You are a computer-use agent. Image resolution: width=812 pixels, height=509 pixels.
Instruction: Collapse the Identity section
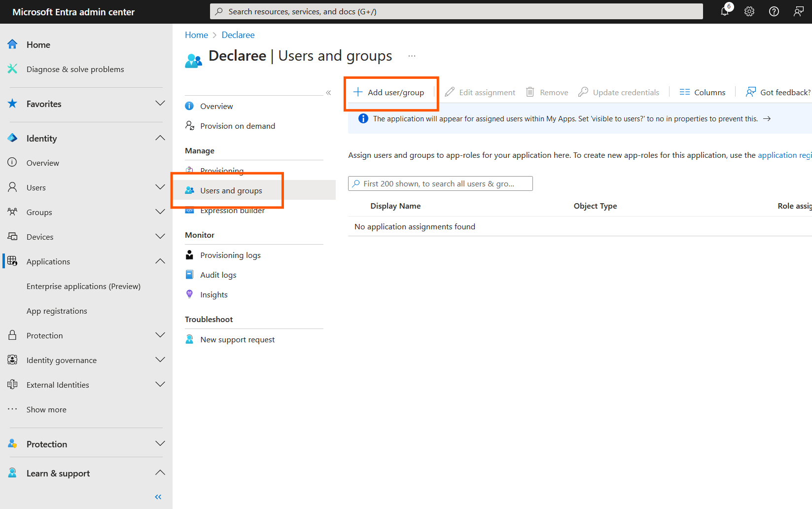(160, 138)
